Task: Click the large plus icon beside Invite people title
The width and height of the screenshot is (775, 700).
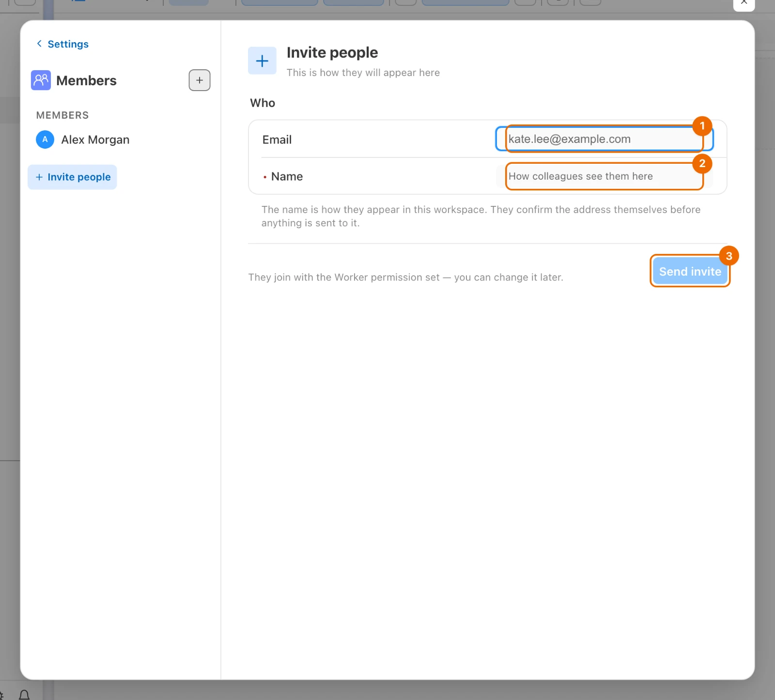Action: 262,61
